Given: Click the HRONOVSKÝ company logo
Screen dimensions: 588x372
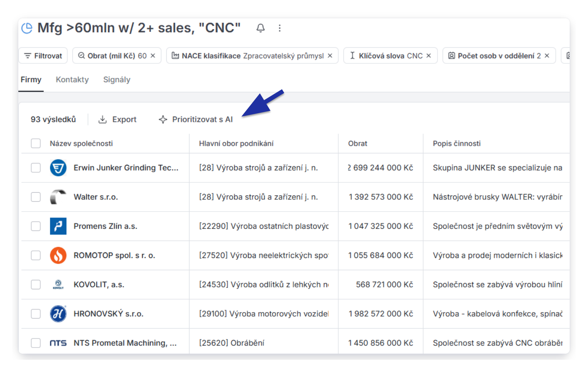Looking at the screenshot, I should pyautogui.click(x=58, y=314).
